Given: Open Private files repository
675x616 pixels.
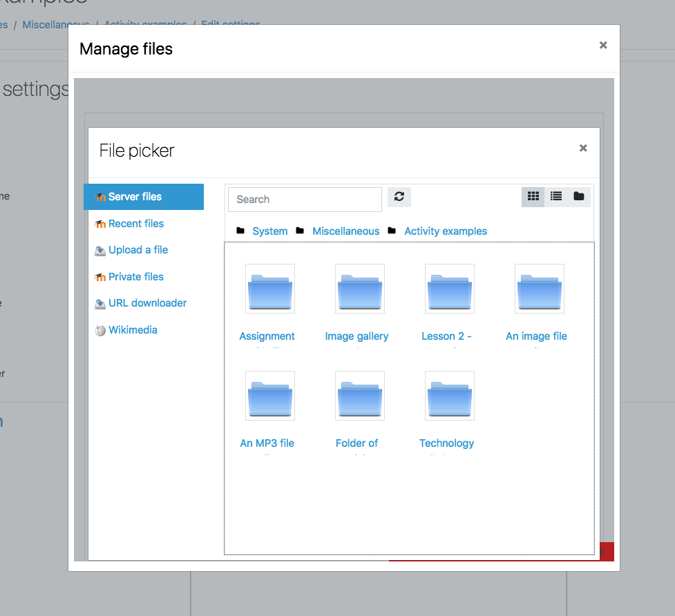Looking at the screenshot, I should [136, 277].
